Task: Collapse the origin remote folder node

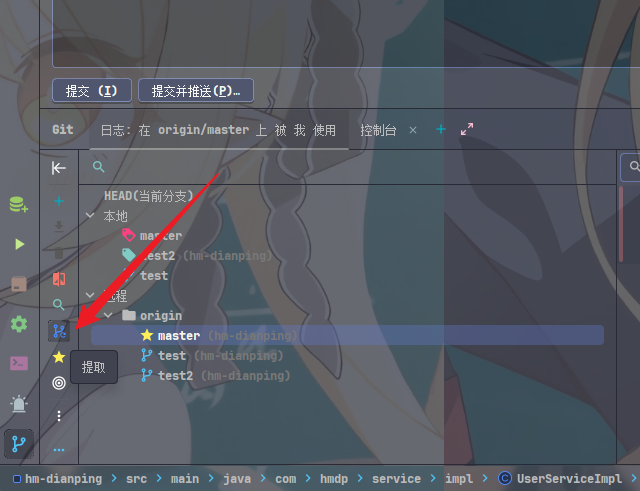Action: click(108, 315)
